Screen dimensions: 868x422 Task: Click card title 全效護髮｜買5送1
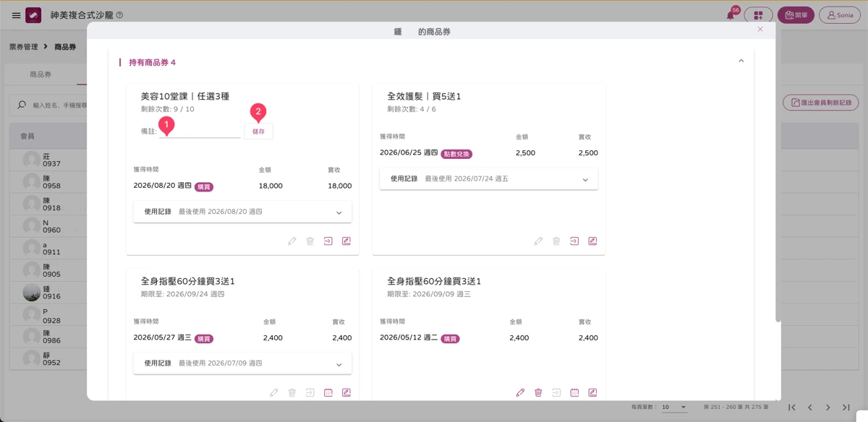click(424, 96)
